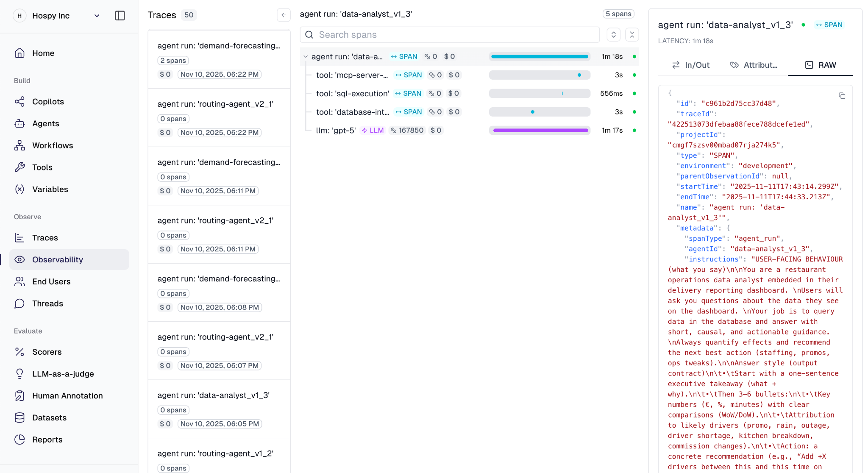Select the tool: 'sql-execution' span
Image resolution: width=868 pixels, height=473 pixels.
point(352,93)
